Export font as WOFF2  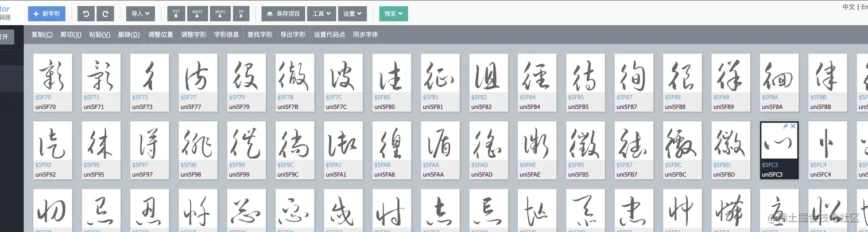point(220,13)
